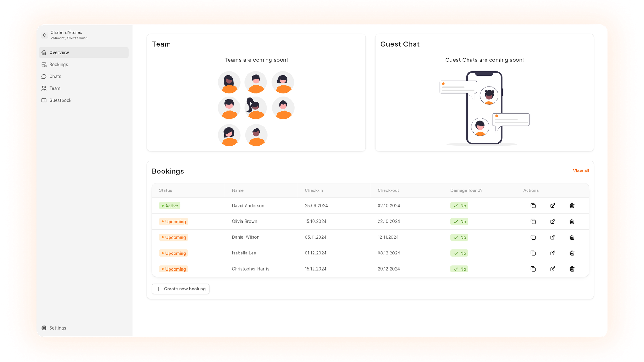The width and height of the screenshot is (644, 362).
Task: Toggle damage found status for David Anderson
Action: coord(459,206)
